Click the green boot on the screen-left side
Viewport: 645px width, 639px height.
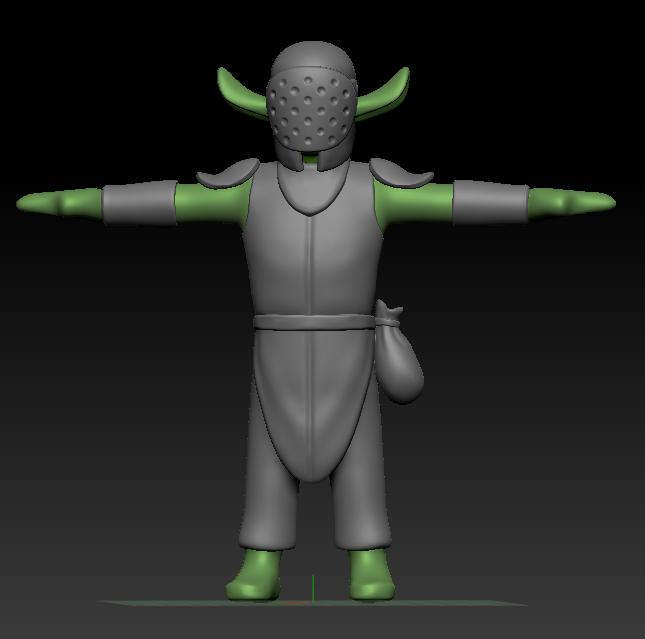(255, 574)
